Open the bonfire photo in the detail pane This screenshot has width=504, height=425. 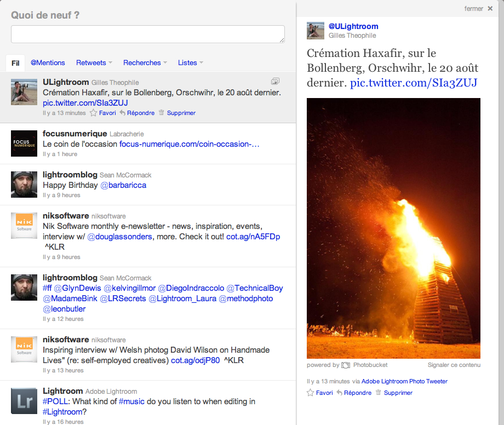pyautogui.click(x=393, y=228)
